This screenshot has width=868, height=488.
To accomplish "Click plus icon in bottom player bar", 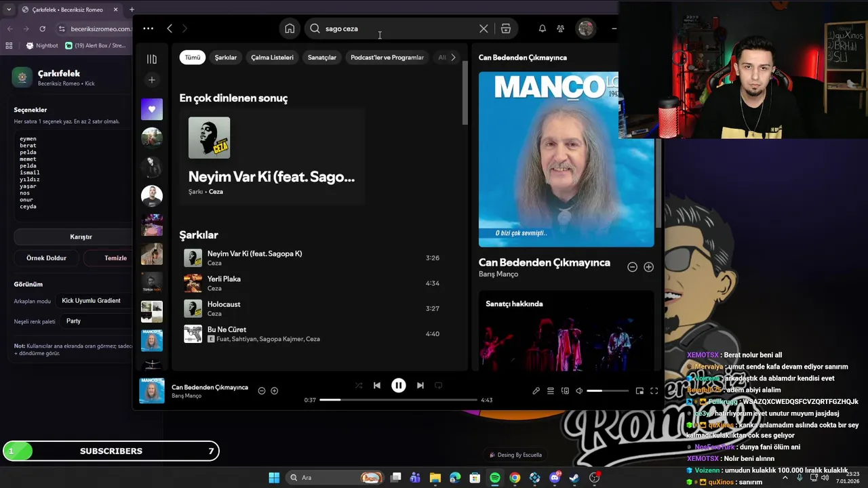I will [x=275, y=390].
